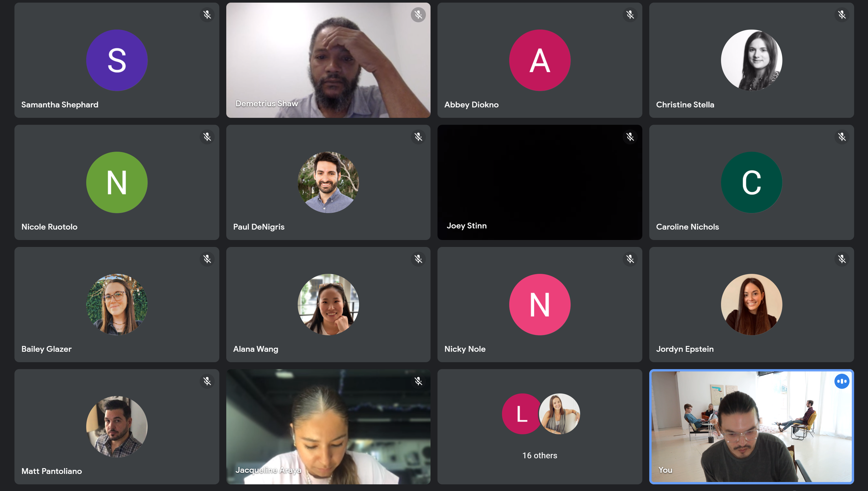Click muted mic icon on Demetrius Shaw tile
This screenshot has height=491, width=868.
pyautogui.click(x=418, y=15)
